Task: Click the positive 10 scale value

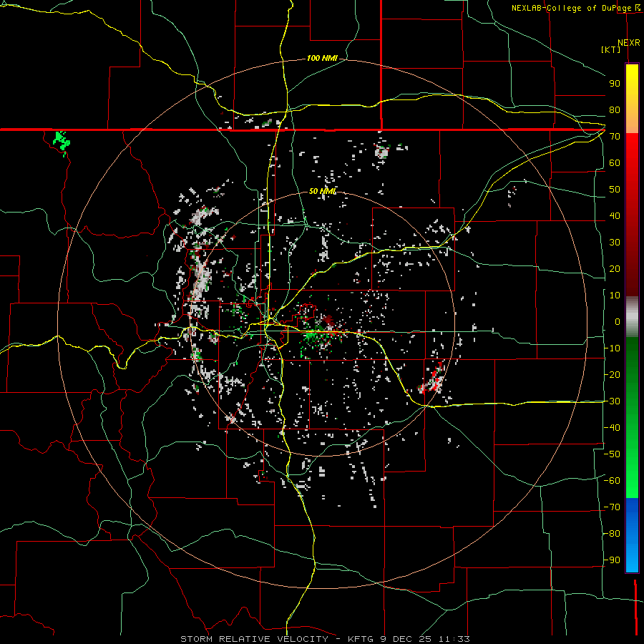Action: click(x=615, y=296)
